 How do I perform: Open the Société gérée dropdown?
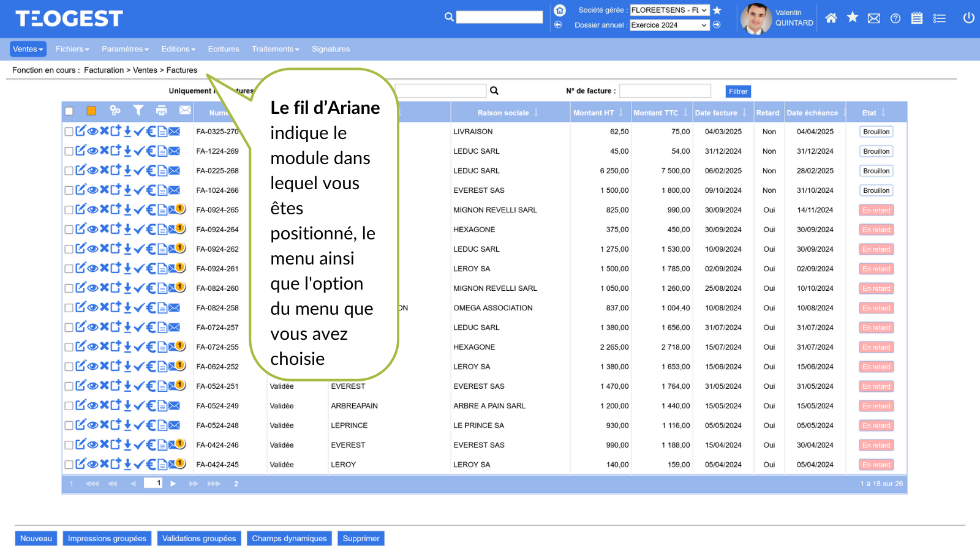[x=669, y=10]
